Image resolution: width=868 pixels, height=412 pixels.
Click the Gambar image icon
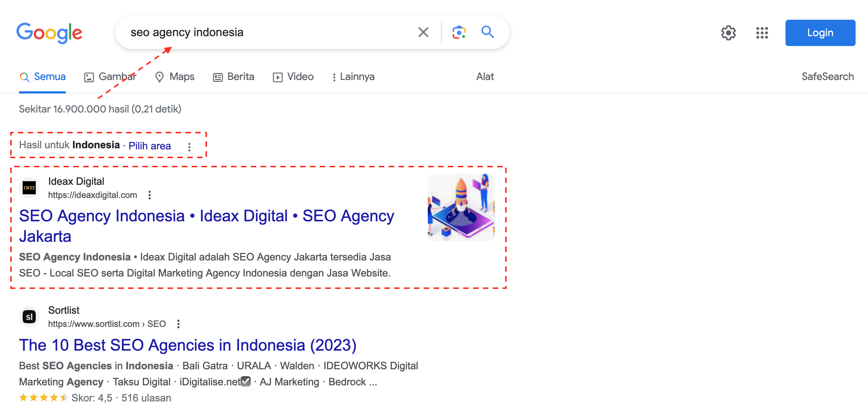(89, 77)
